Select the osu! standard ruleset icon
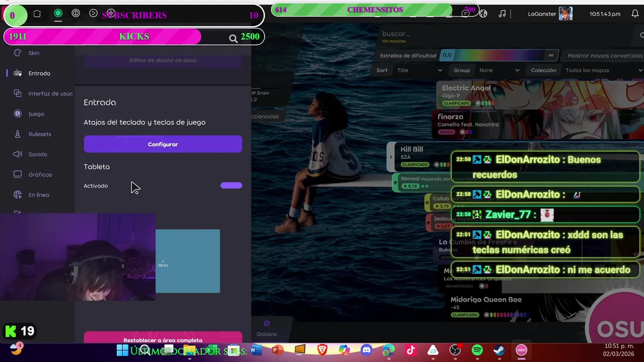 [58, 14]
